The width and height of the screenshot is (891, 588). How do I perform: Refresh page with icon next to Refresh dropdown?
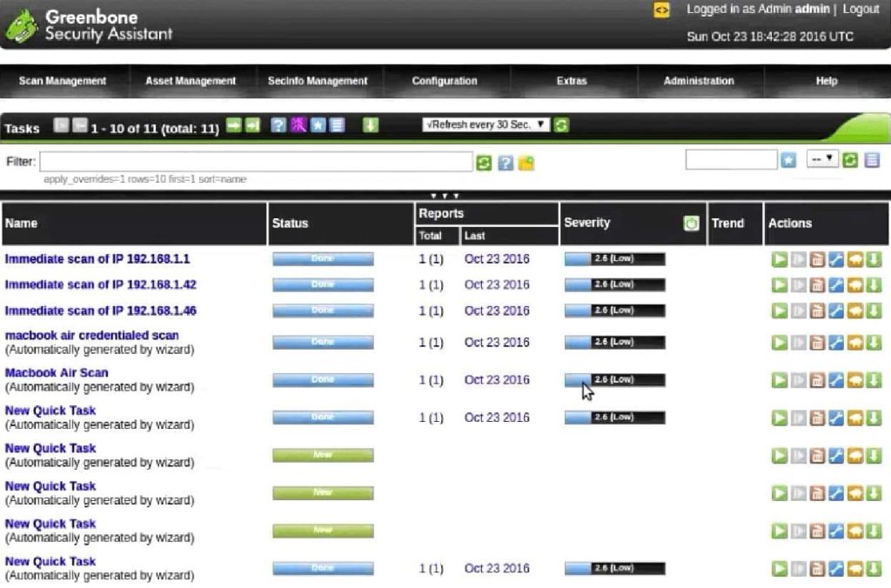pyautogui.click(x=561, y=125)
